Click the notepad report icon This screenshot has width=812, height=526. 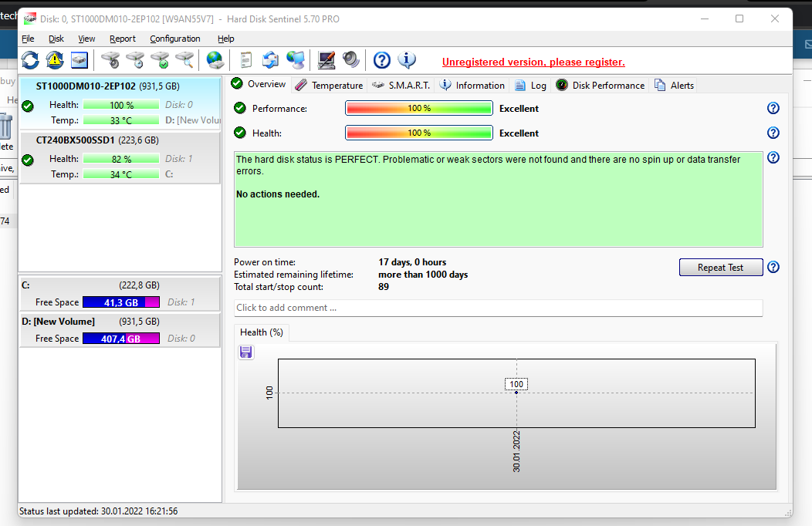pyautogui.click(x=246, y=60)
